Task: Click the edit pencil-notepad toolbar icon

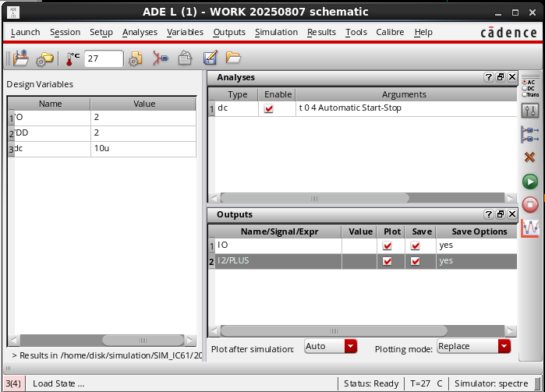Action: tap(210, 58)
